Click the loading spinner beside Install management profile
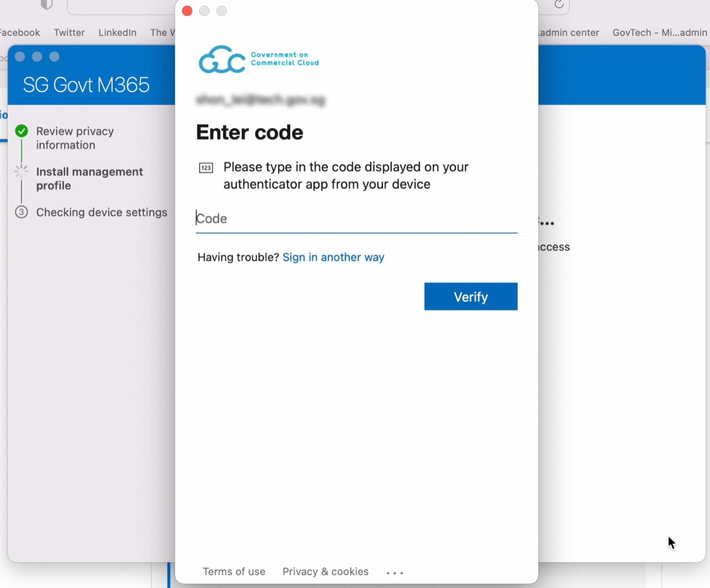Viewport: 710px width, 588px height. coord(21,171)
